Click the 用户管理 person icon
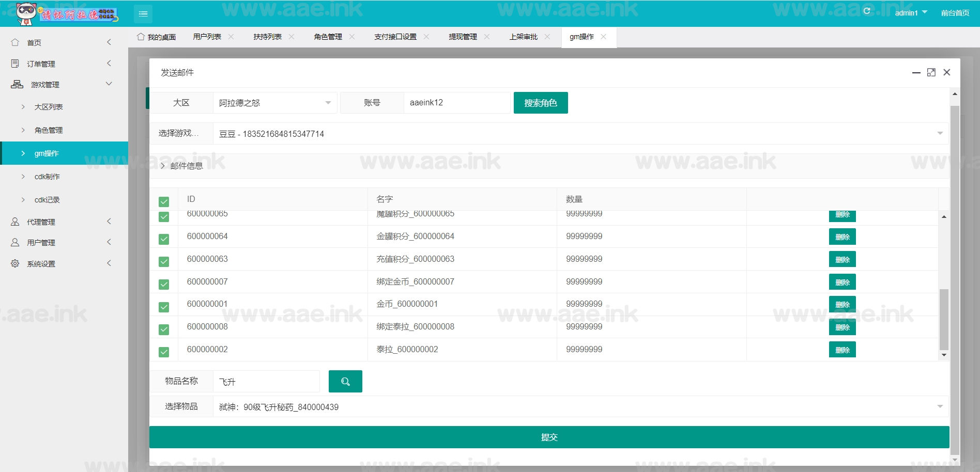Viewport: 980px width, 472px height. pyautogui.click(x=15, y=242)
